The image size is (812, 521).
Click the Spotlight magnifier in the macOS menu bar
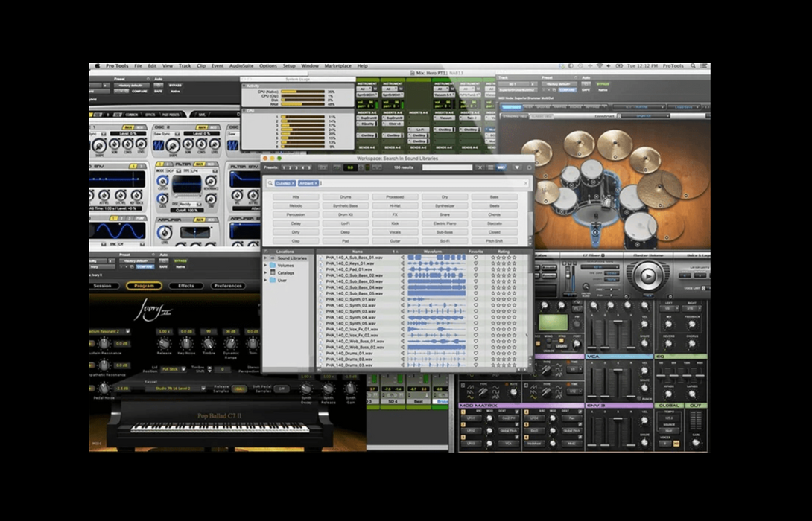[693, 66]
